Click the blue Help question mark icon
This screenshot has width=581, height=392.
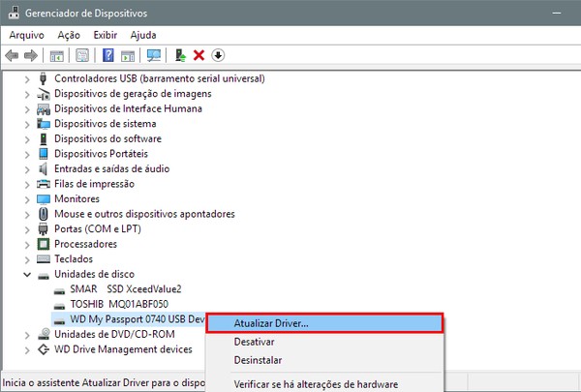click(x=108, y=55)
